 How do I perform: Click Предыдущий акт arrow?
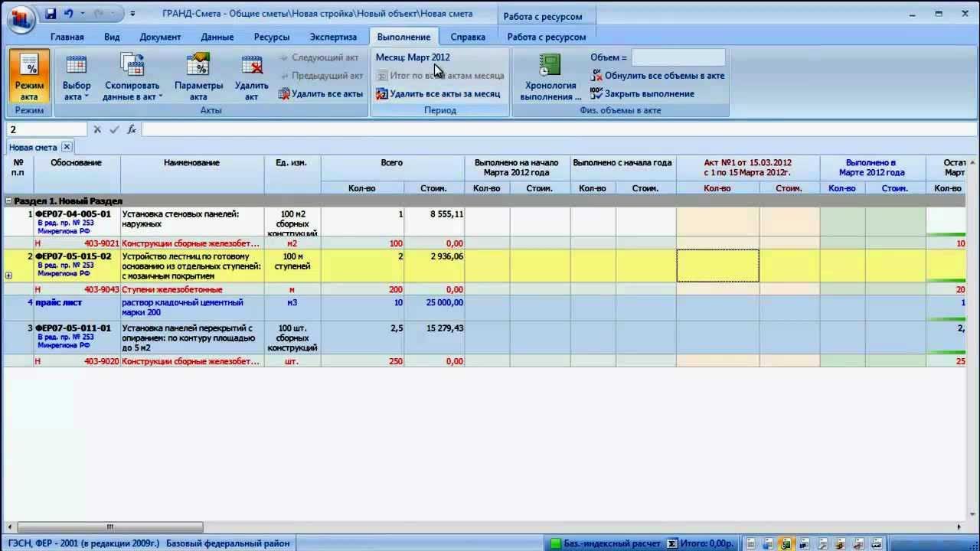pos(322,76)
